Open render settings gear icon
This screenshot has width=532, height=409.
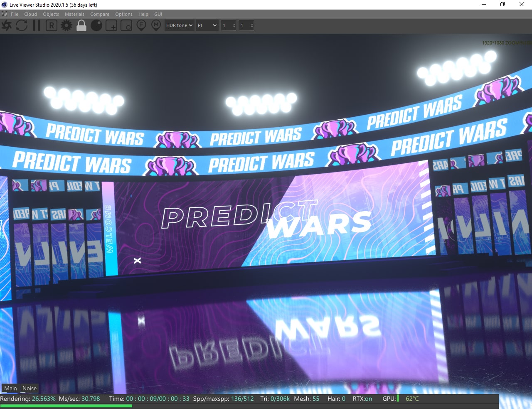pos(66,25)
